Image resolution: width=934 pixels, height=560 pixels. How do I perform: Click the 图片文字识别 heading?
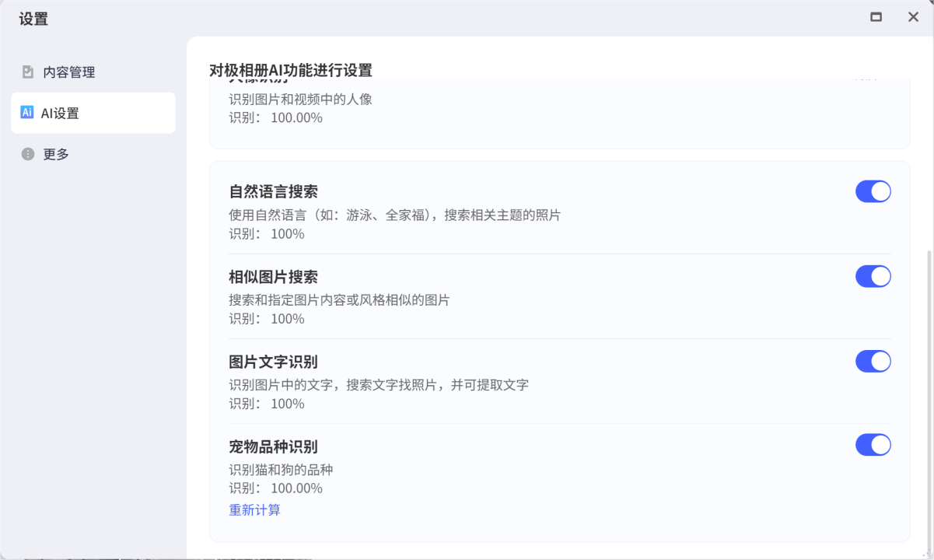click(273, 362)
